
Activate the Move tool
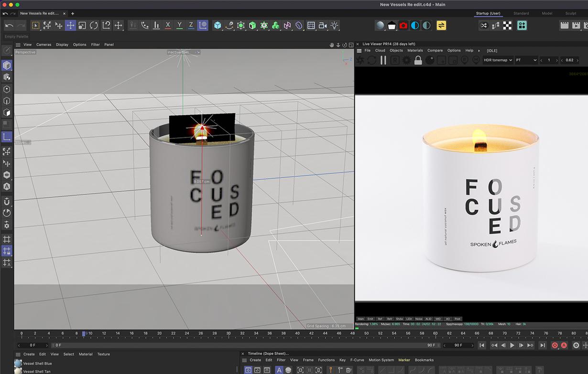pyautogui.click(x=70, y=25)
